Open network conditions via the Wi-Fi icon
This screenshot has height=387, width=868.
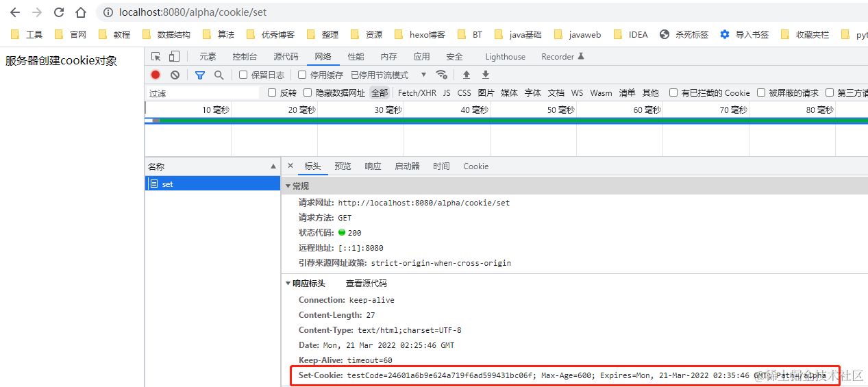[x=442, y=75]
